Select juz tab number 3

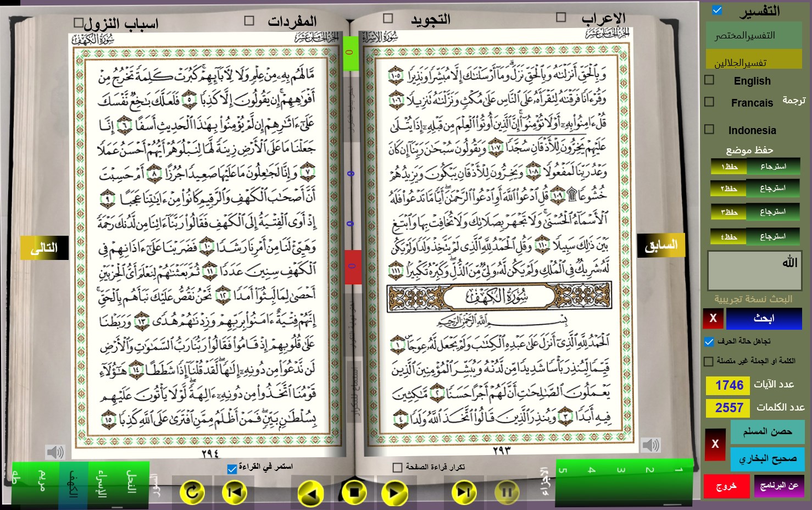pyautogui.click(x=621, y=470)
